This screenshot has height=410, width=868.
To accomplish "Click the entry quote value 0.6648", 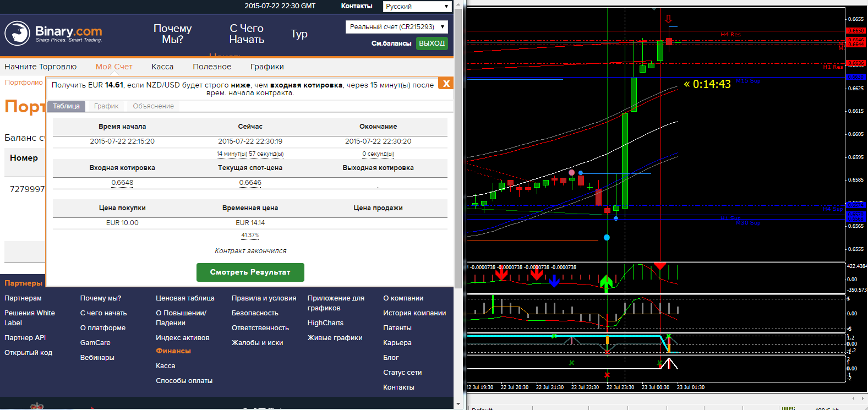I will click(x=122, y=183).
